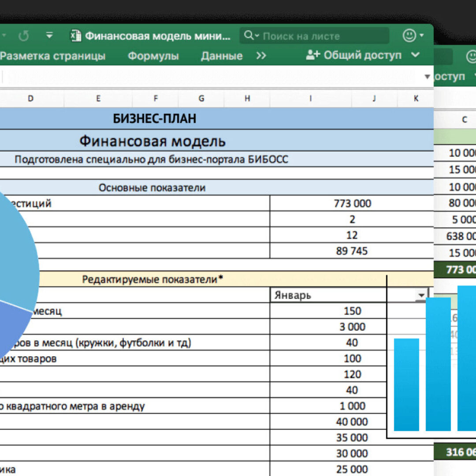Open the Customize Quick Access Toolbar arrow
476x476 pixels.
(x=50, y=36)
